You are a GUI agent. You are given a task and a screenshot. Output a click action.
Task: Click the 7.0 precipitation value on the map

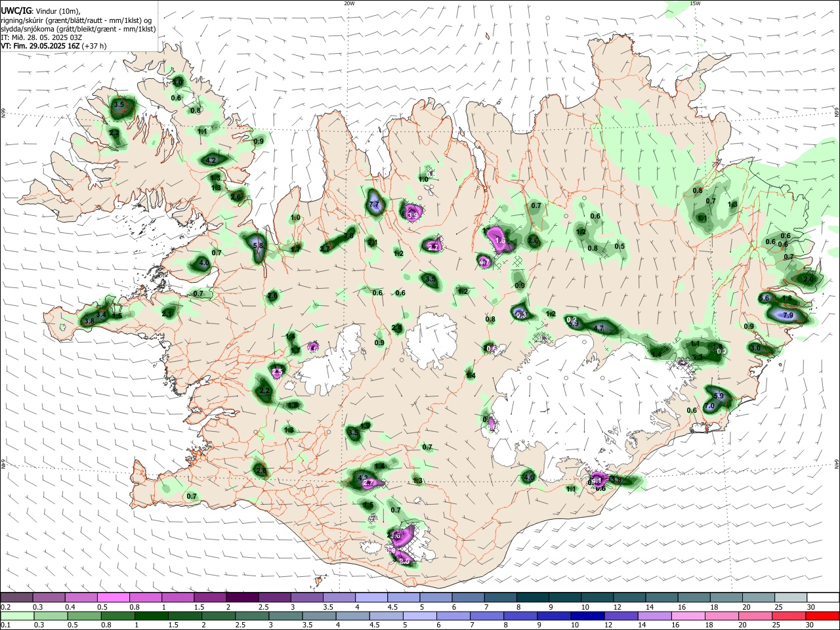click(709, 406)
